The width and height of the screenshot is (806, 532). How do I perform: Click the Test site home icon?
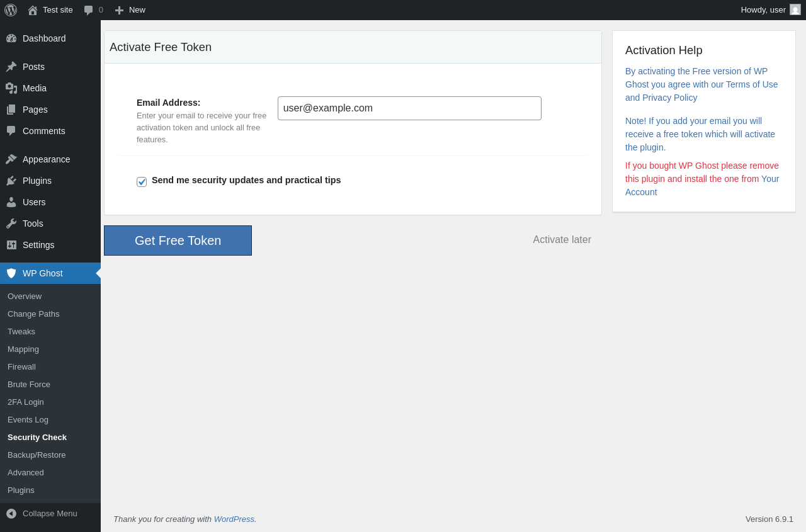[x=33, y=10]
